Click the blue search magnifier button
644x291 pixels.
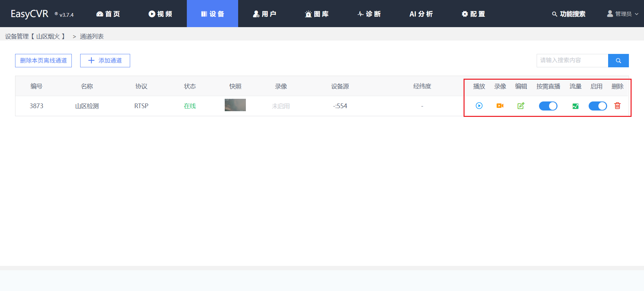tap(618, 61)
